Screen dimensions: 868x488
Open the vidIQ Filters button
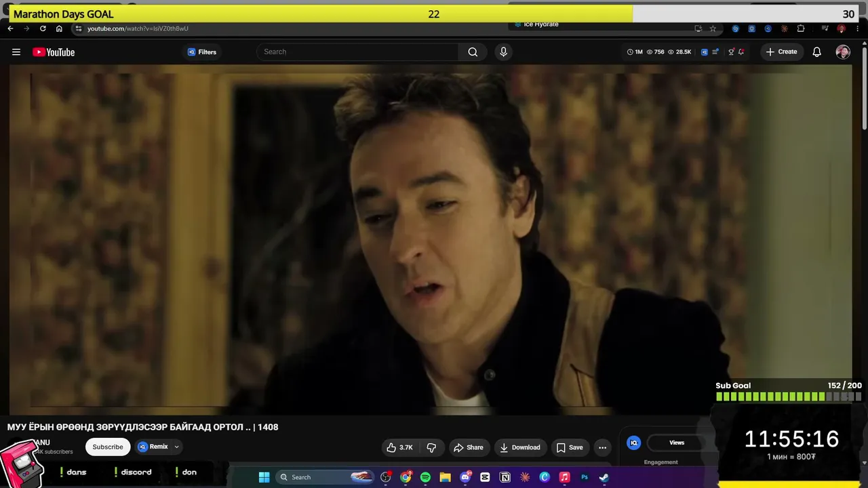click(x=202, y=52)
